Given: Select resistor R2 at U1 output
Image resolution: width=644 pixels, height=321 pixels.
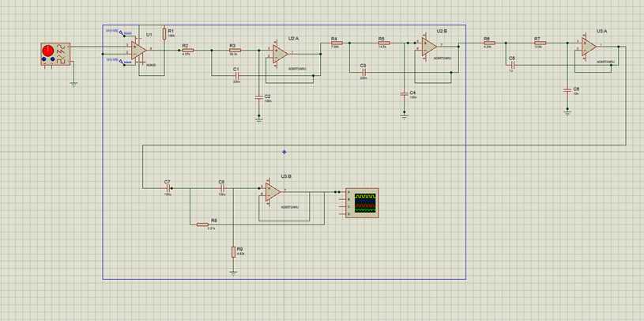Looking at the screenshot, I should pos(188,50).
